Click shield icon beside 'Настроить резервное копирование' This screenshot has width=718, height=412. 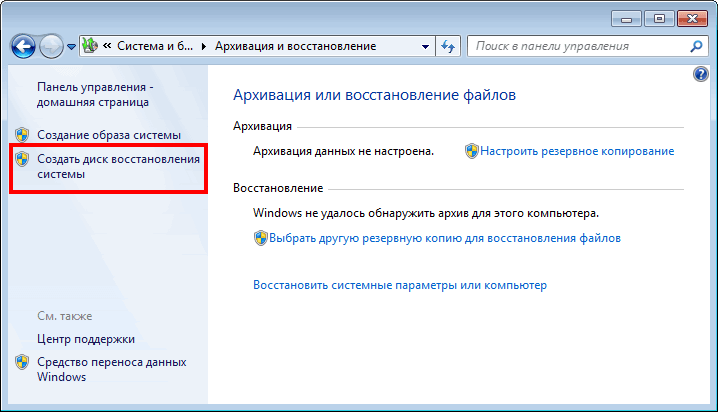click(471, 151)
